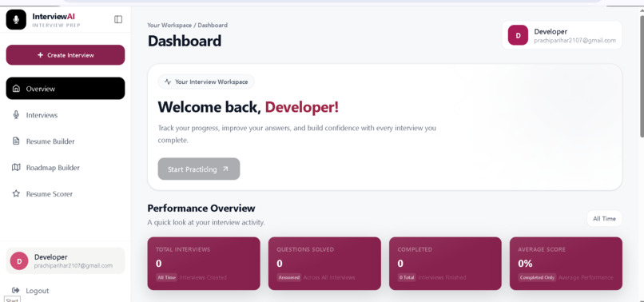644x302 pixels.
Task: Click the Developer name in the sidebar profile
Action: 51,257
